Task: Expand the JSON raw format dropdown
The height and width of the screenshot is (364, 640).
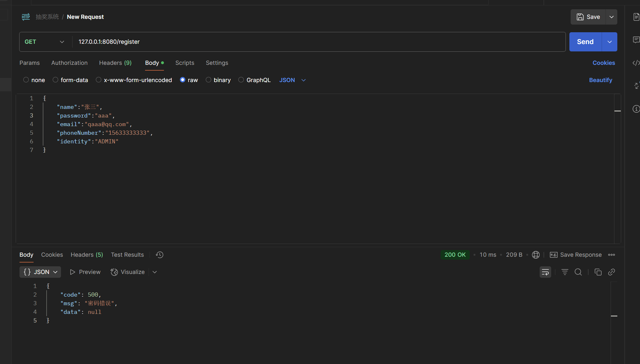Action: click(303, 80)
